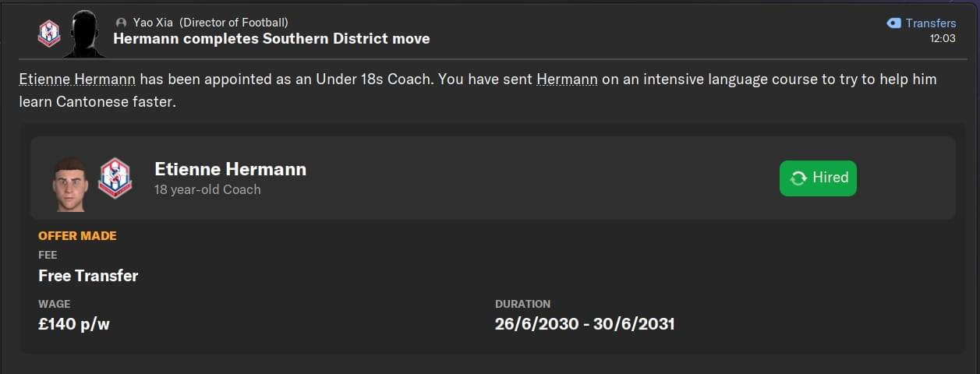Click the green Hired button
The image size is (980, 374).
(x=818, y=178)
